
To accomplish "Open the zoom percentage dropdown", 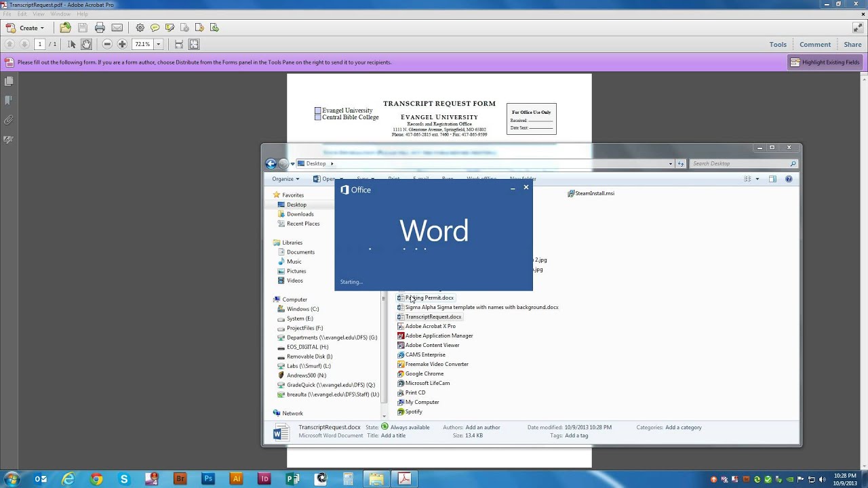I will (158, 44).
